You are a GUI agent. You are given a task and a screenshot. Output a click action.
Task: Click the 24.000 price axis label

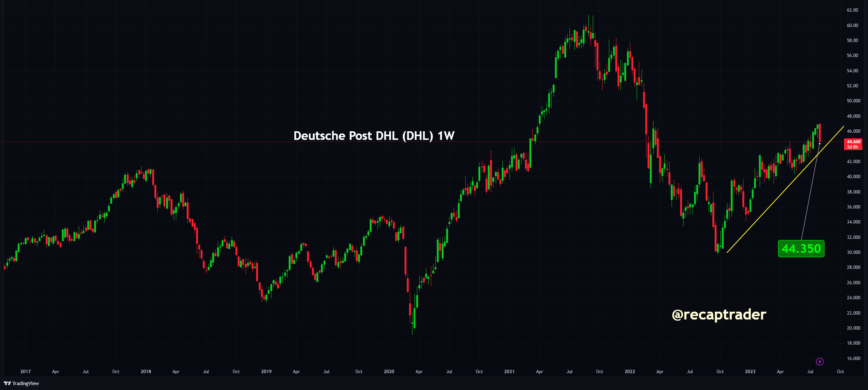pyautogui.click(x=853, y=298)
